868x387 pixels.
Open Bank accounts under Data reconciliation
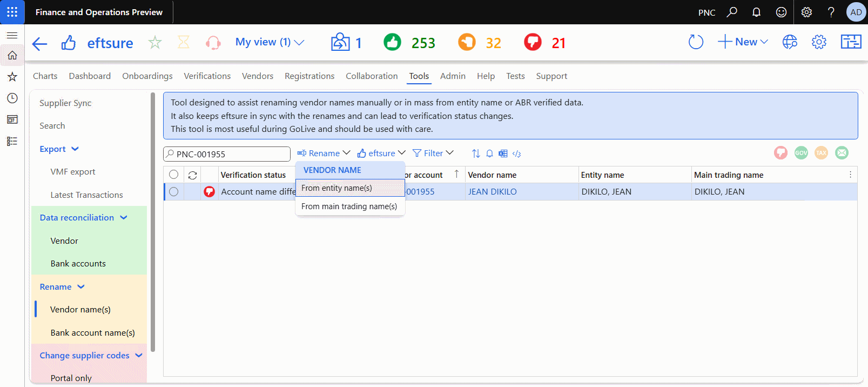point(78,264)
